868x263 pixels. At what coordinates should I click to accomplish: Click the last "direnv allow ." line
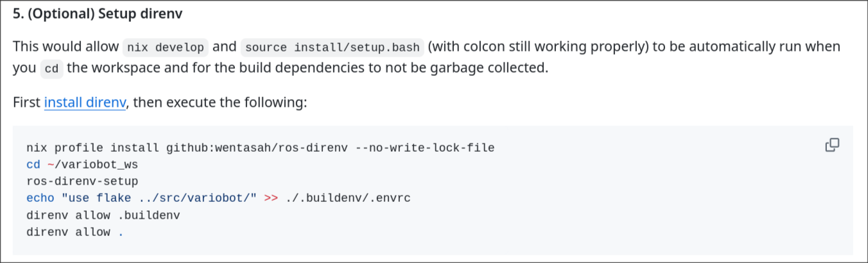point(74,232)
